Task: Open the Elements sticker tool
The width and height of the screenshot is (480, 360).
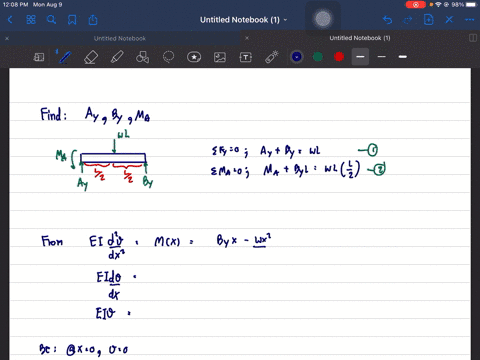Action: [194, 57]
